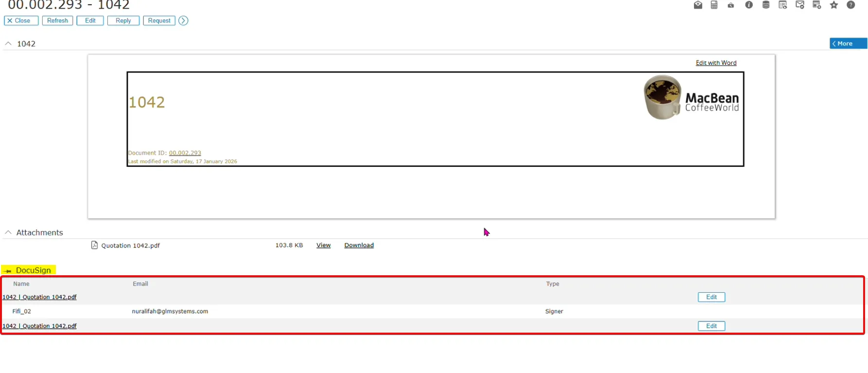Collapse the 1042 section chevron

[x=8, y=43]
